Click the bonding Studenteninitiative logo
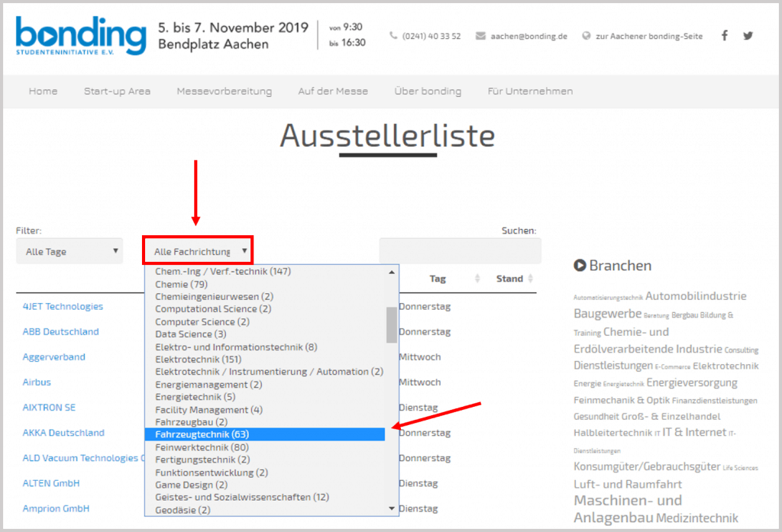Screen dimensions: 782x532 click(x=81, y=35)
